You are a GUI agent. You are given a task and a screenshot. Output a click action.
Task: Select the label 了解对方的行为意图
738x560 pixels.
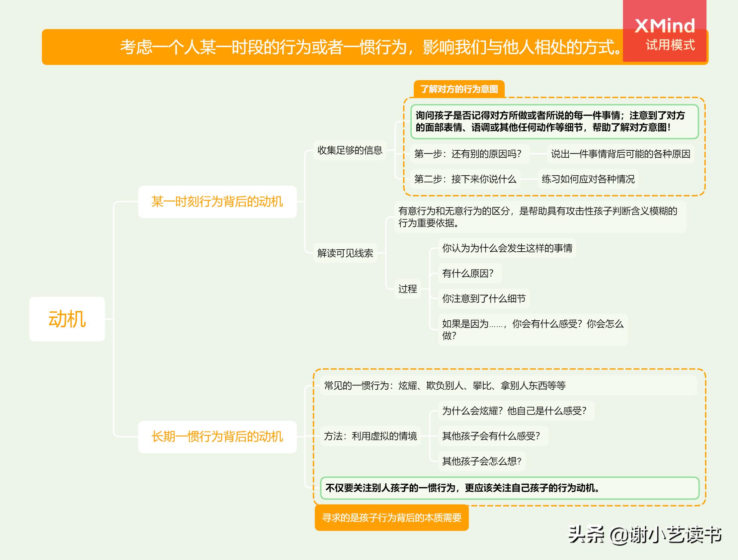tap(460, 89)
